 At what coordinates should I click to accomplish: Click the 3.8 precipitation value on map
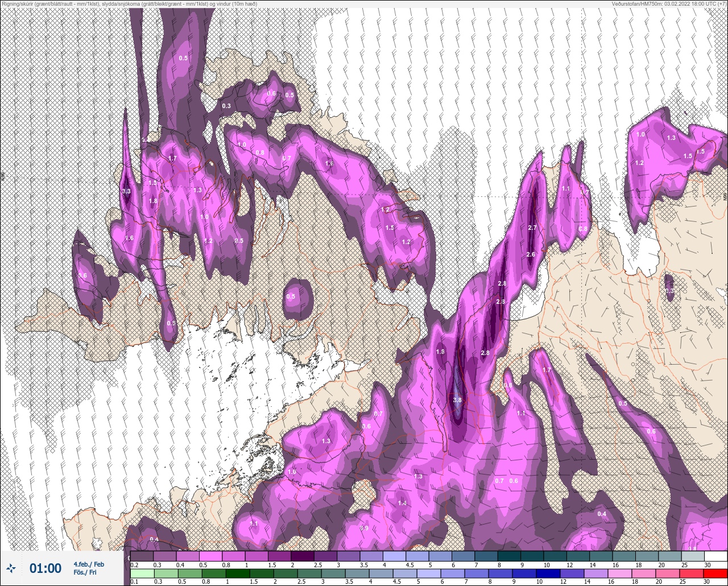click(x=457, y=400)
